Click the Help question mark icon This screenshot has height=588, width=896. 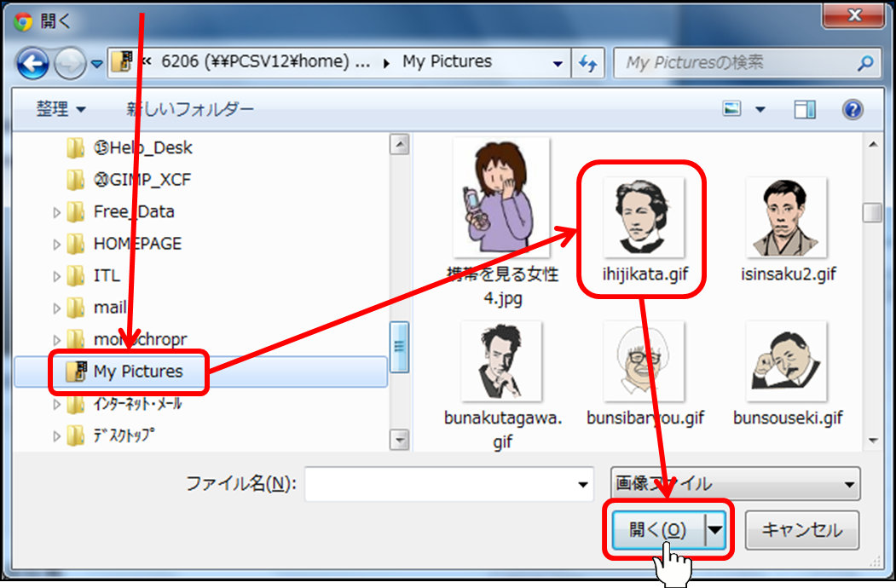pos(852,110)
